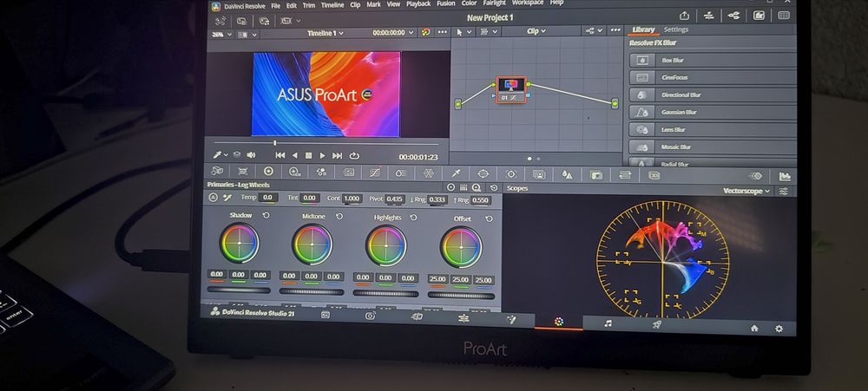The image size is (868, 391).
Task: Open the Vectorscope type dropdown
Action: 746,191
